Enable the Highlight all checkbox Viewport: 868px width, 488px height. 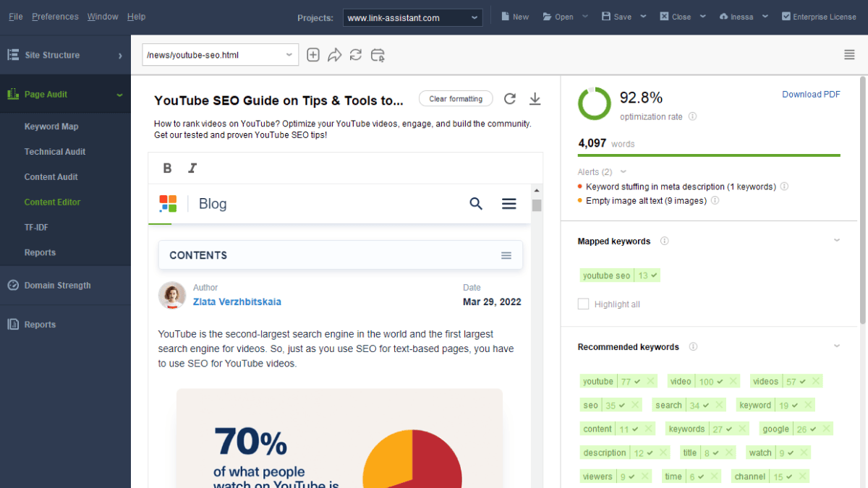[583, 304]
